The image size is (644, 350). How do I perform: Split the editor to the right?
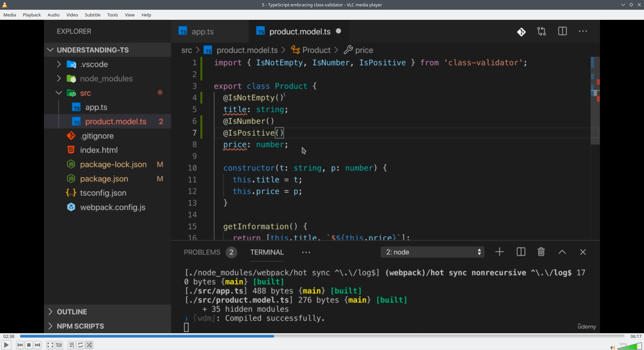pyautogui.click(x=562, y=31)
